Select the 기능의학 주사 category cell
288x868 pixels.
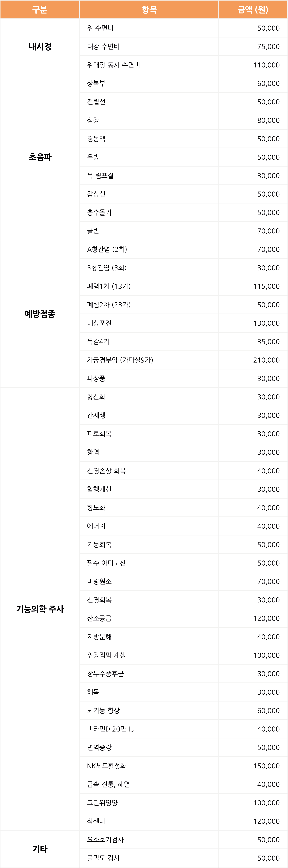(x=40, y=609)
